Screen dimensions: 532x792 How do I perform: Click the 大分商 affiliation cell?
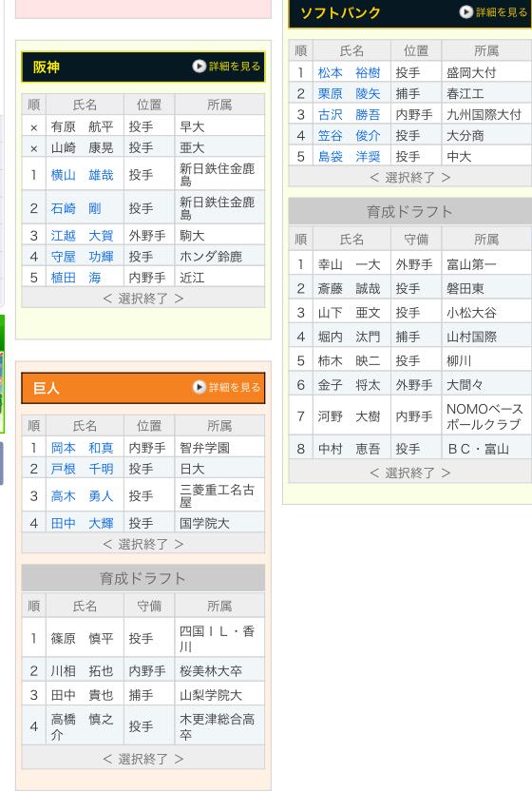(486, 135)
